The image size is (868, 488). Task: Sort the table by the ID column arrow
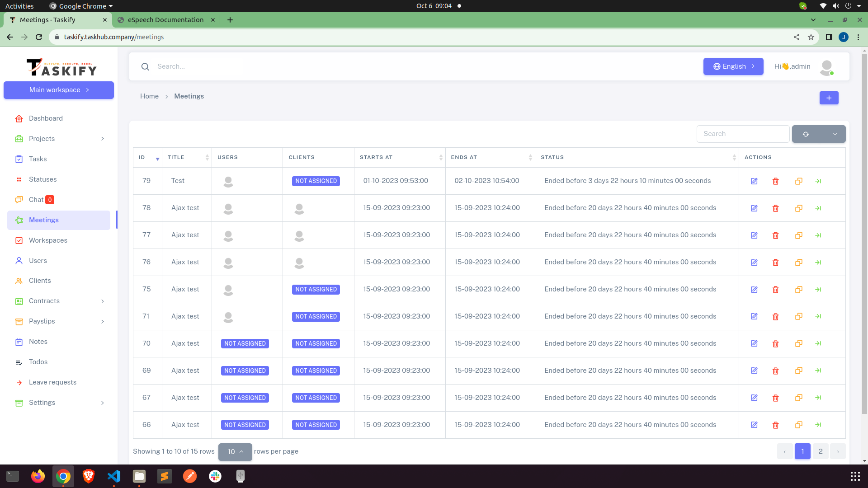pos(157,159)
